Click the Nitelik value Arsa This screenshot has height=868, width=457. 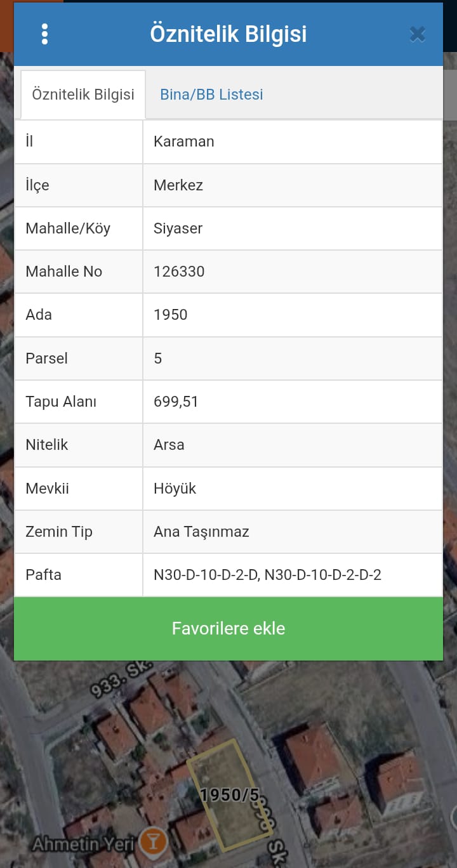(x=169, y=445)
